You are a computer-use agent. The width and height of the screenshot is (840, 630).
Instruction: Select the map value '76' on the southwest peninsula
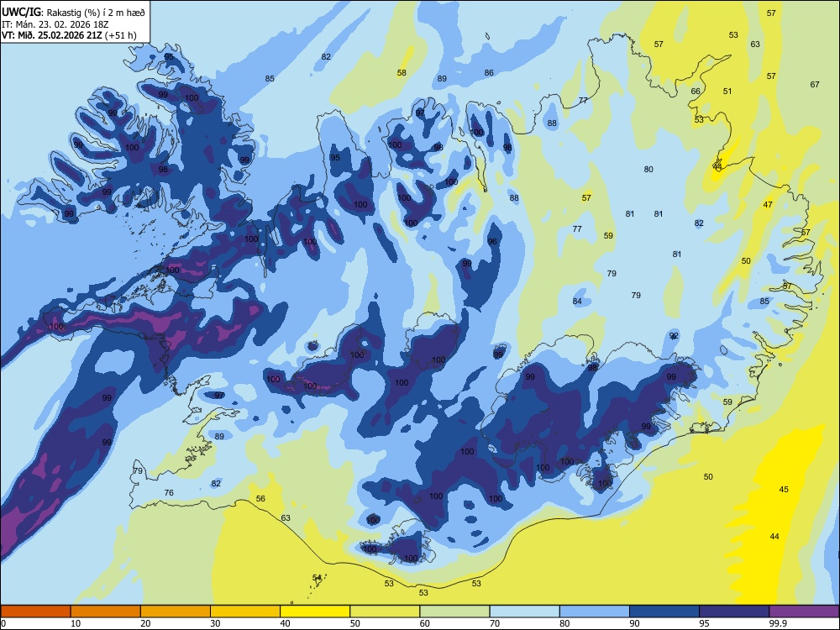pos(169,493)
